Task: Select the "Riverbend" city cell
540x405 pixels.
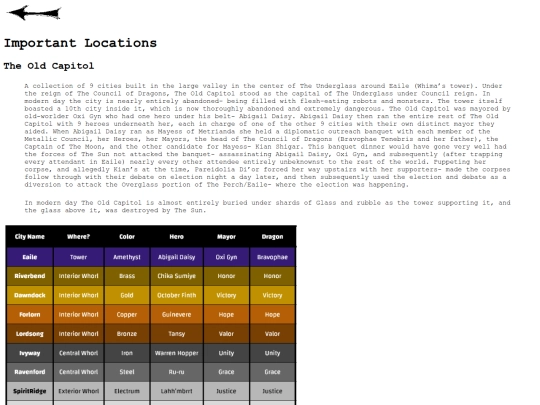Action: 30,276
